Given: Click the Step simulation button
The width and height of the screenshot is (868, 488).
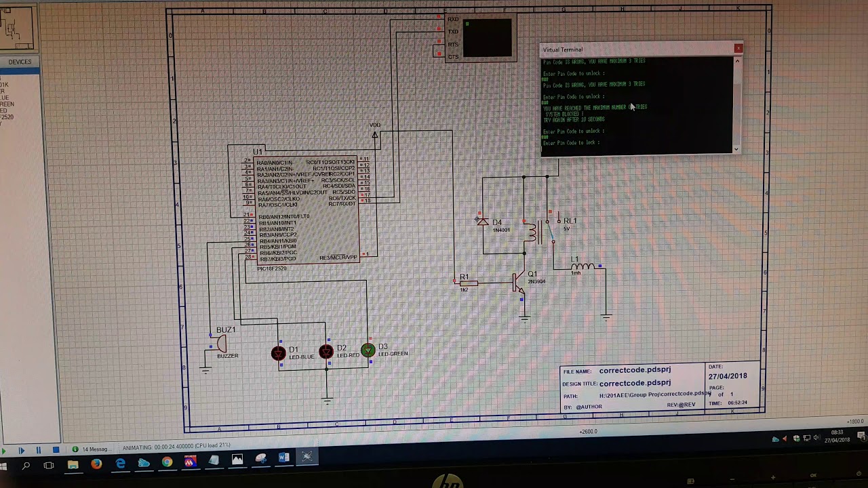Looking at the screenshot, I should click(22, 450).
